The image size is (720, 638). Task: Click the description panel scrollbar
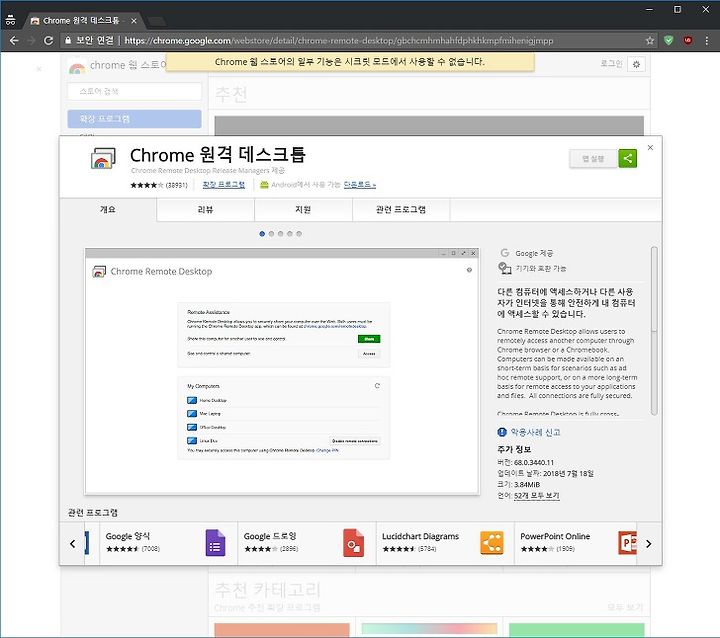click(x=654, y=331)
